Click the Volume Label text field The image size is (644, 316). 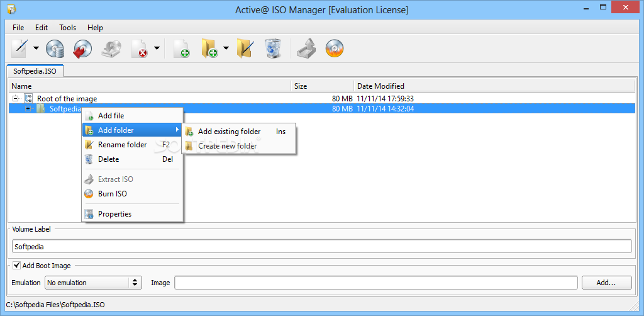[x=321, y=247]
